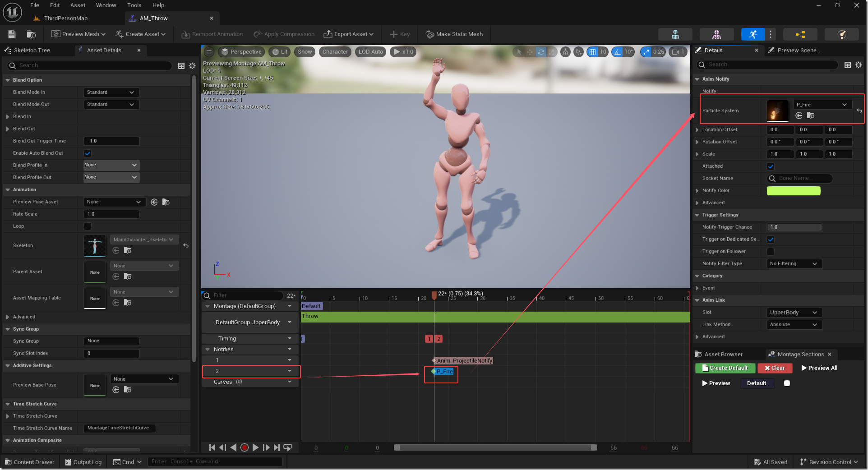The image size is (868, 470).
Task: Click the red record button
Action: pyautogui.click(x=245, y=447)
